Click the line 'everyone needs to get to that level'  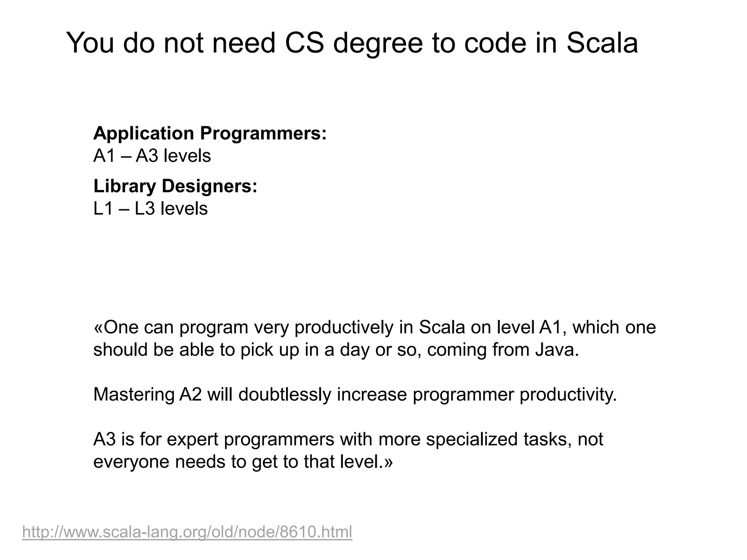click(243, 462)
